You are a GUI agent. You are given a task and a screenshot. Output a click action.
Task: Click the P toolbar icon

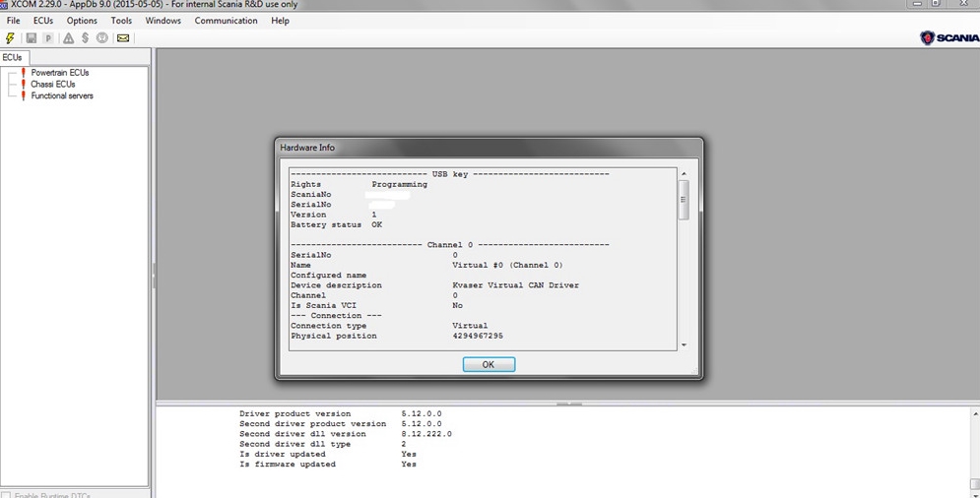click(x=48, y=38)
